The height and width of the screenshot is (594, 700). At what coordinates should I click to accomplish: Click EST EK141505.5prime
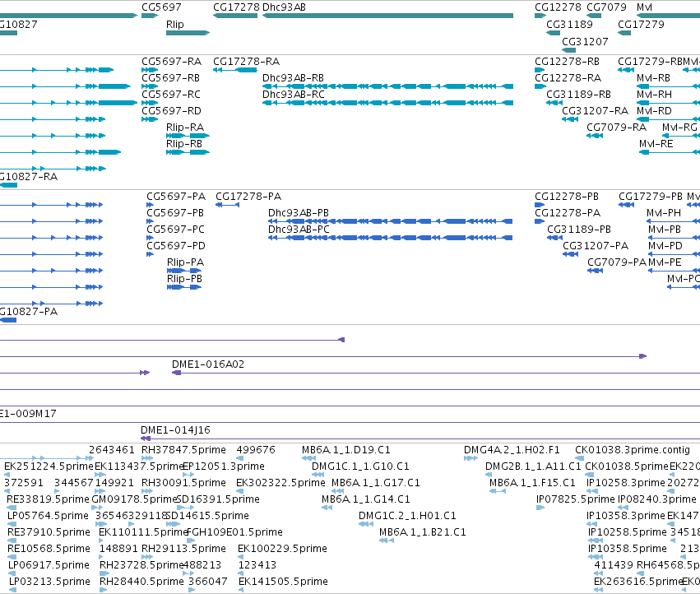click(x=242, y=590)
